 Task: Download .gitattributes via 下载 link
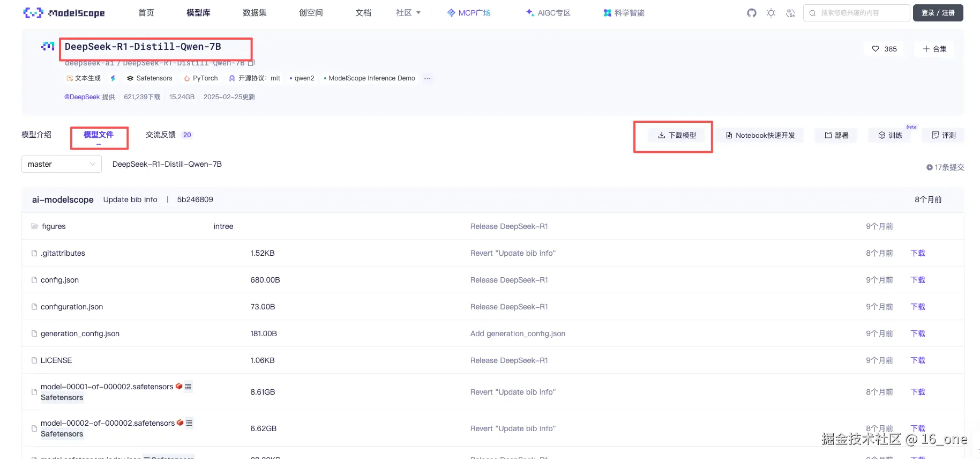coord(918,253)
